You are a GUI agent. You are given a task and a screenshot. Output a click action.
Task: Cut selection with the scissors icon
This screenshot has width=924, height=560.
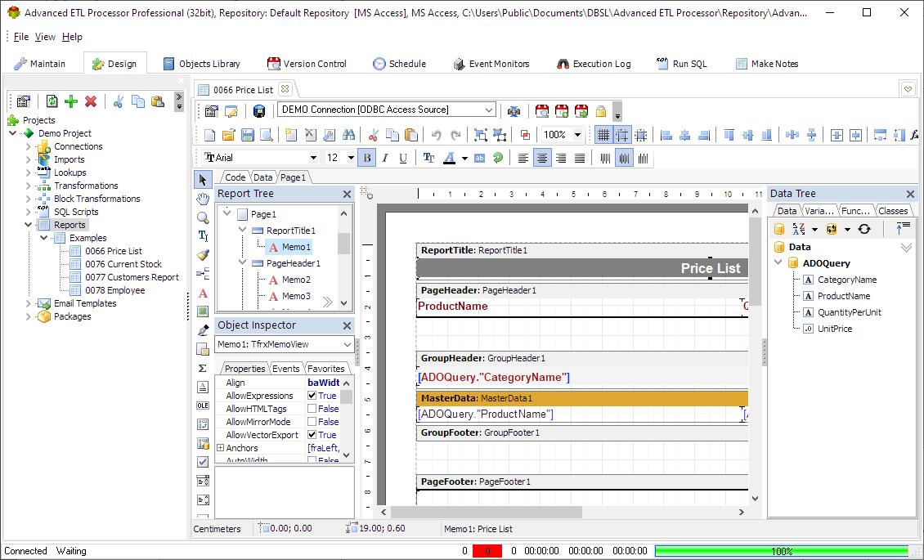point(373,135)
